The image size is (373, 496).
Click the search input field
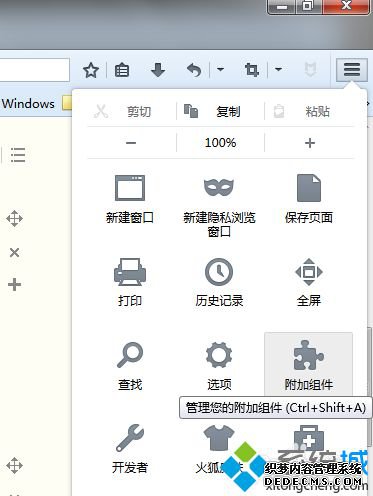tap(34, 70)
